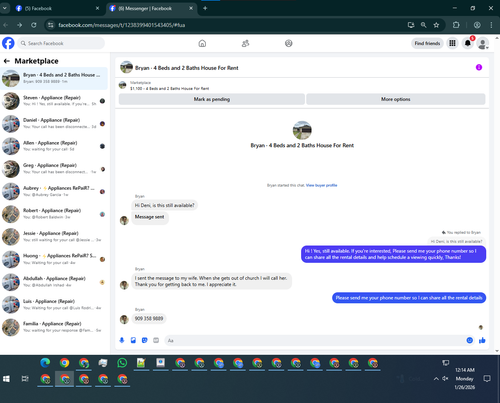Open Task View on taskbar
This screenshot has height=403, width=500.
(x=25, y=379)
